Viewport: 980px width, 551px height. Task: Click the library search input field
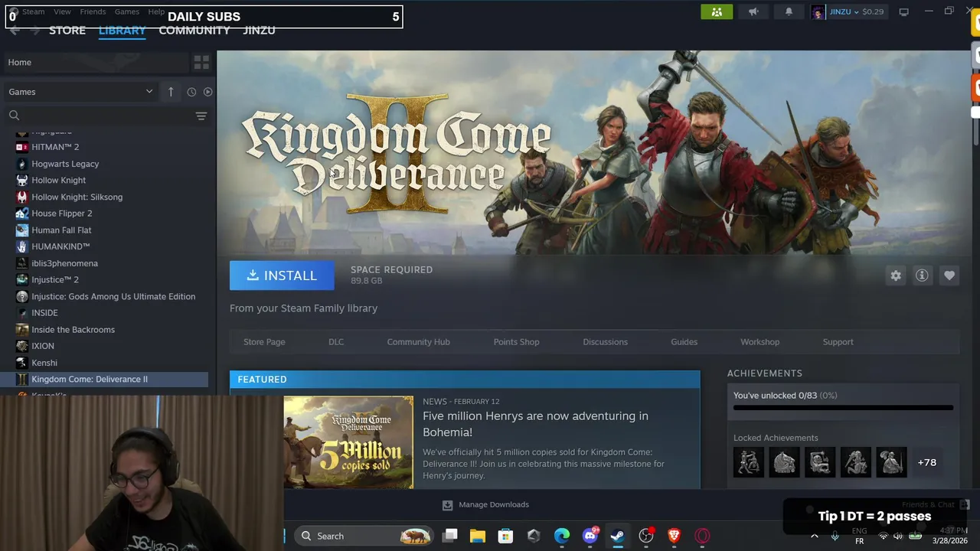click(107, 116)
